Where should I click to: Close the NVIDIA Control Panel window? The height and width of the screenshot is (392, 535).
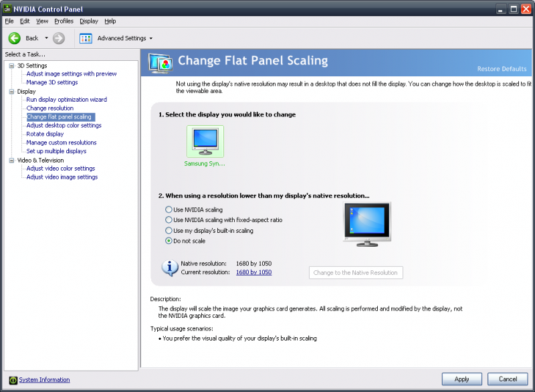coord(526,9)
